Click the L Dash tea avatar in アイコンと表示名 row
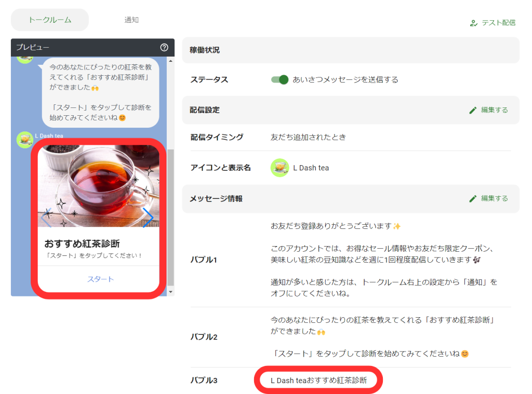The image size is (532, 394). tap(280, 168)
